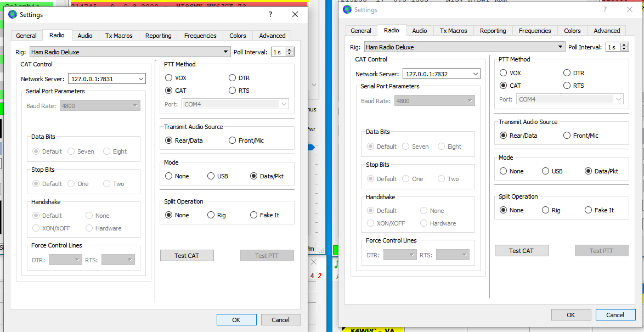644x332 pixels.
Task: Expand the Rig dropdown in right Settings window
Action: 464,47
